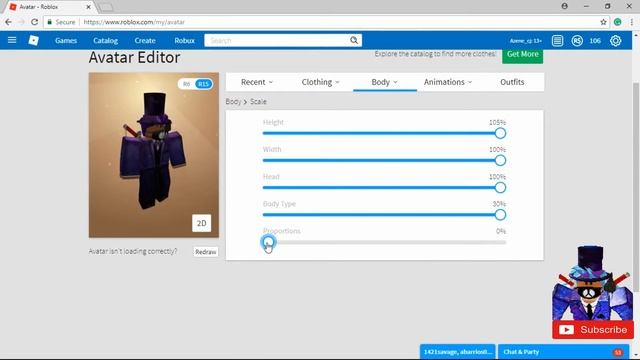Viewport: 640px width, 360px height.
Task: Click the Secure padlock site info
Action: pos(61,22)
